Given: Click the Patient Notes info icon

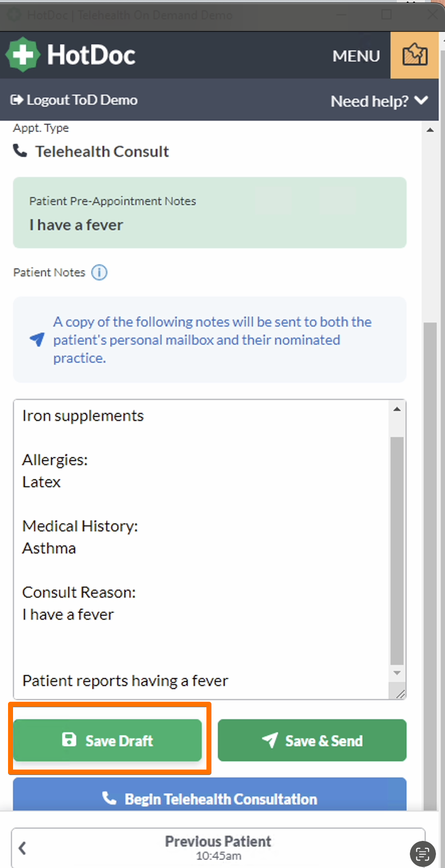Looking at the screenshot, I should pyautogui.click(x=99, y=272).
